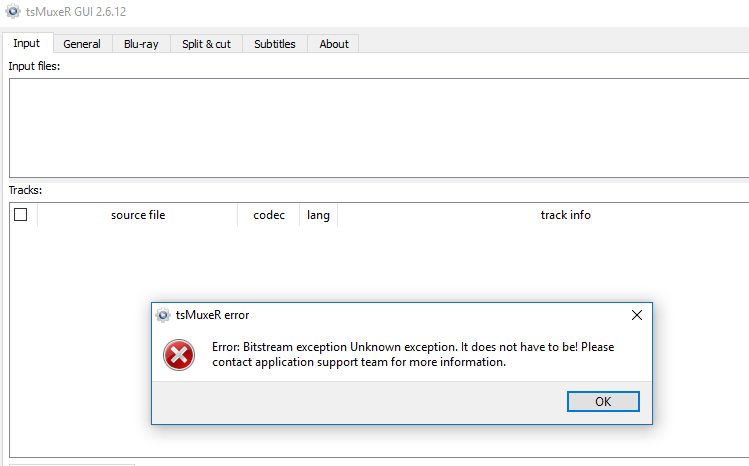The width and height of the screenshot is (749, 466).
Task: Click inside the Input files list box
Action: (x=378, y=127)
